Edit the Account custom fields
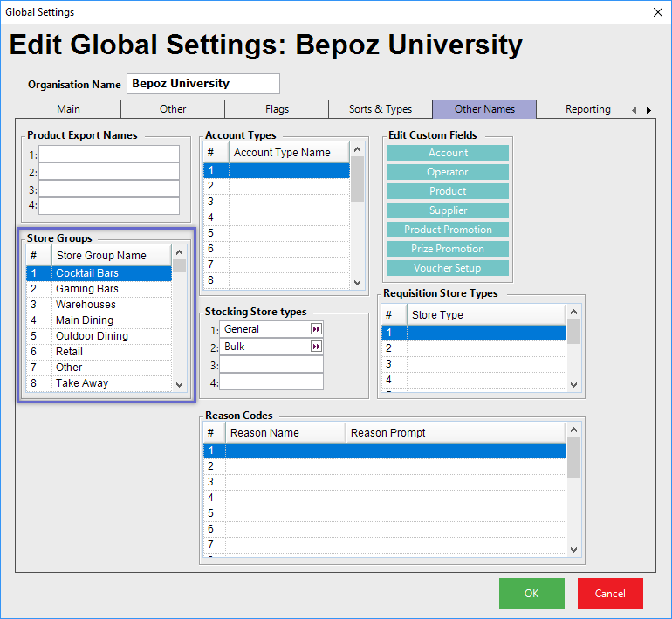672x619 pixels. [448, 153]
